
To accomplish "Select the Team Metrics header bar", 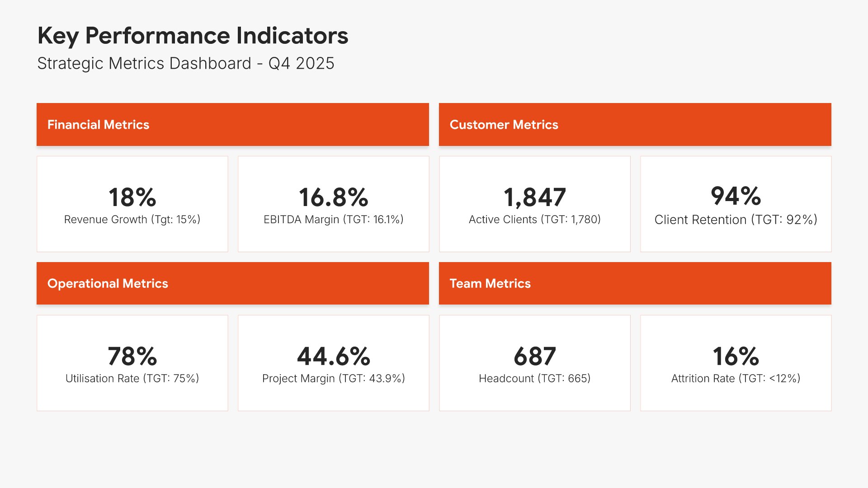I will click(635, 283).
